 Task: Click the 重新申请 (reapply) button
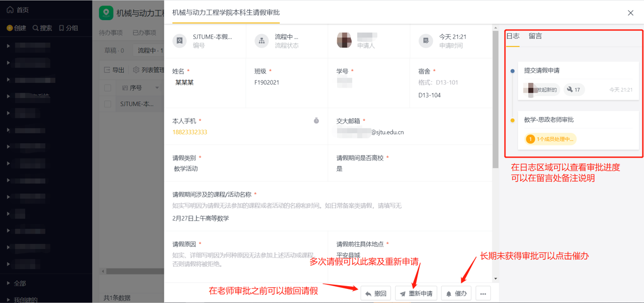pos(416,293)
